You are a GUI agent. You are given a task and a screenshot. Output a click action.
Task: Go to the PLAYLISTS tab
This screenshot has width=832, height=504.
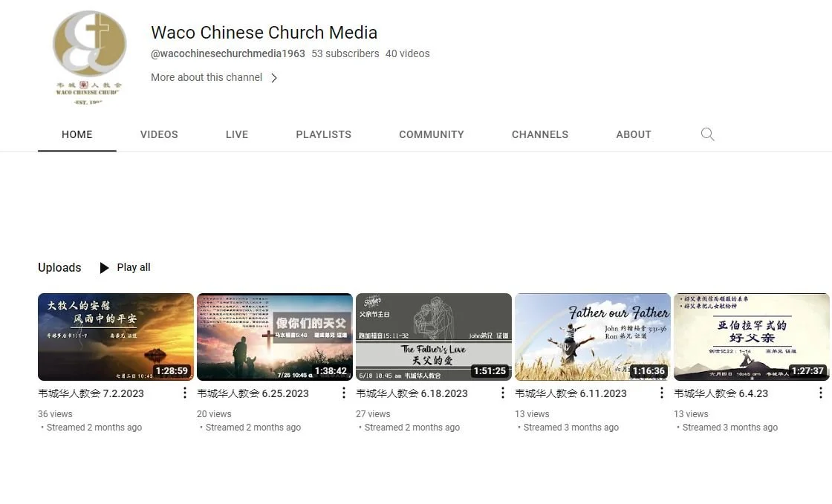324,134
